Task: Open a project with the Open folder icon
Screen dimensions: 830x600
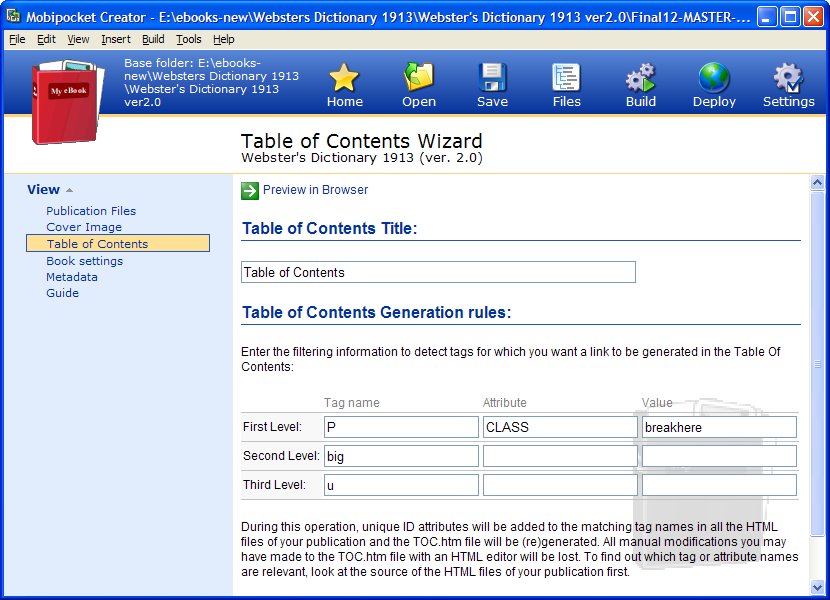Action: (x=419, y=77)
